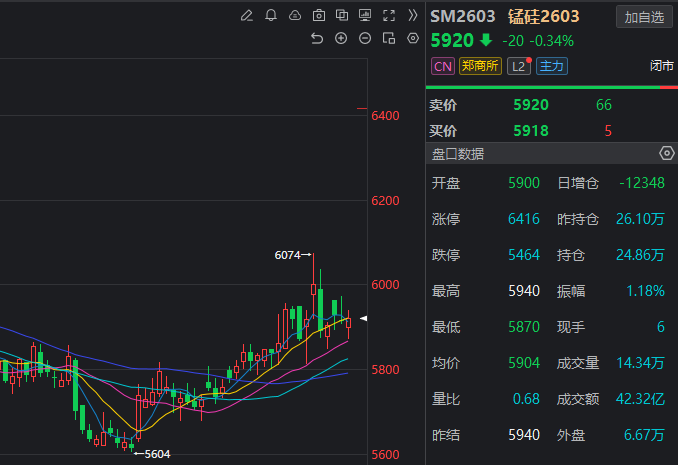The image size is (678, 465).
Task: Open the overlay comparison icon
Action: [x=342, y=16]
